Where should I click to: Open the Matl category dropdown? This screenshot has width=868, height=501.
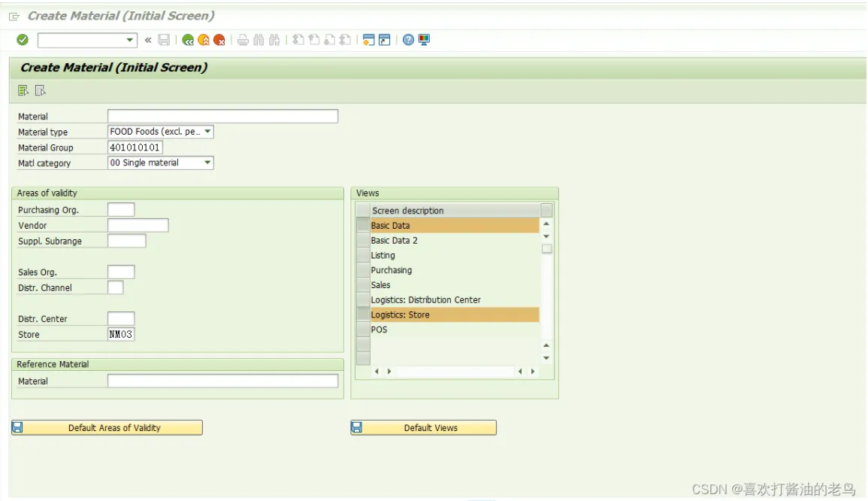(207, 163)
